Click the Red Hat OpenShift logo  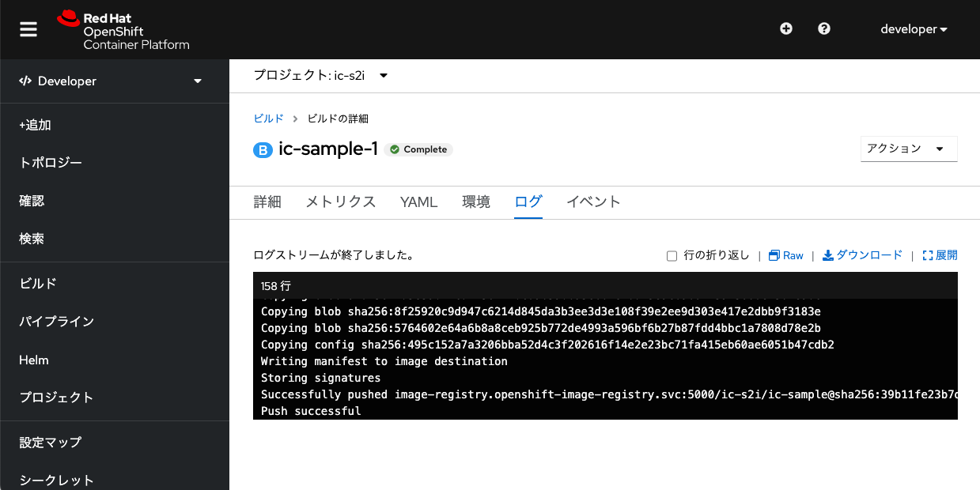click(124, 30)
